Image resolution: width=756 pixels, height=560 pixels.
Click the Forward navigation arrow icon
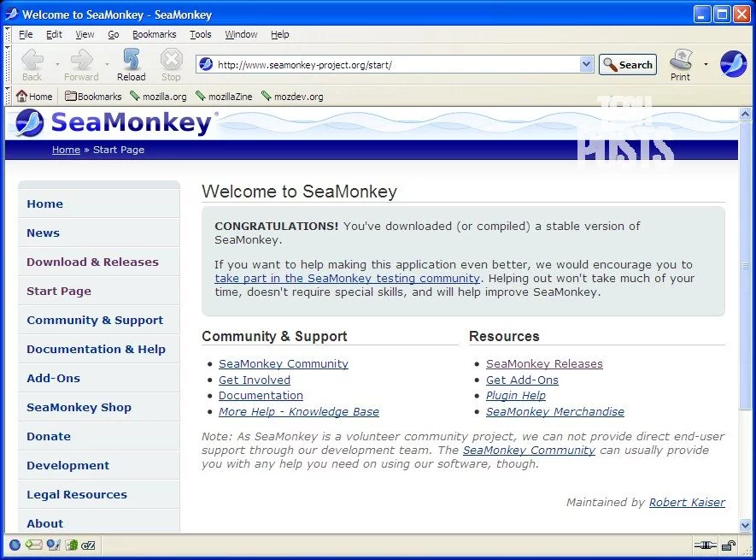pos(81,60)
